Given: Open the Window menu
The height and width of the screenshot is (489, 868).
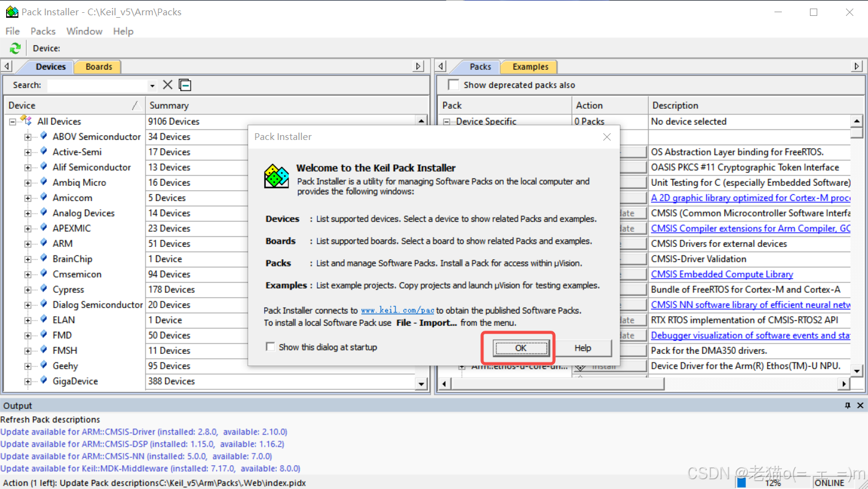Looking at the screenshot, I should [x=84, y=31].
